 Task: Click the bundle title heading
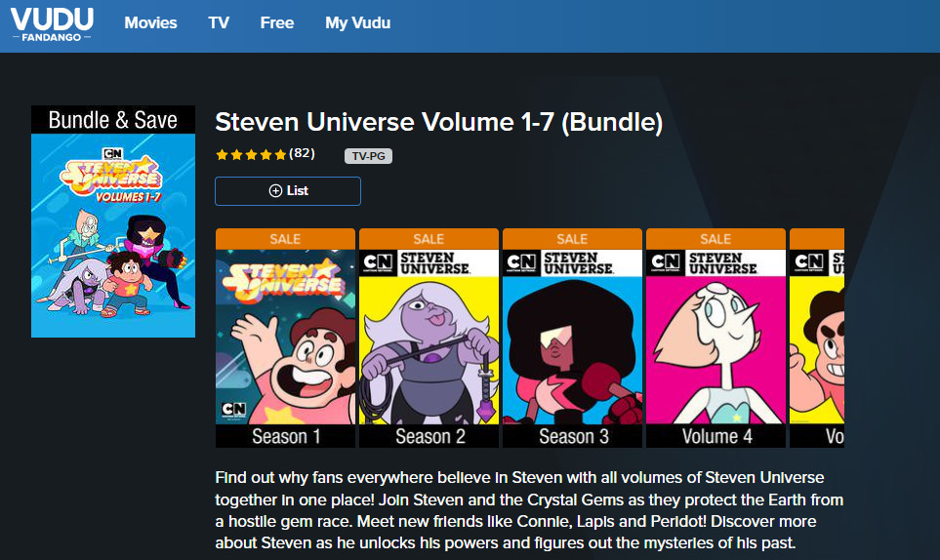439,122
